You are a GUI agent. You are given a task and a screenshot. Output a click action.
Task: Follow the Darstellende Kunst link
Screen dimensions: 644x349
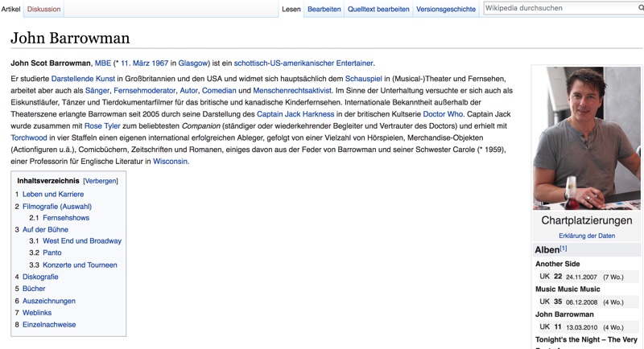pos(83,79)
